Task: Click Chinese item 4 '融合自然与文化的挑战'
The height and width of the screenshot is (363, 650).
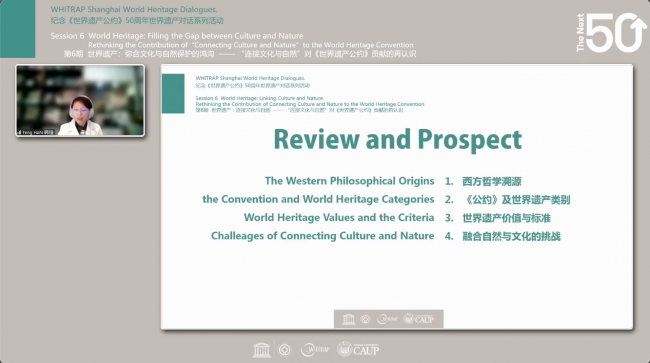Action: tap(511, 236)
